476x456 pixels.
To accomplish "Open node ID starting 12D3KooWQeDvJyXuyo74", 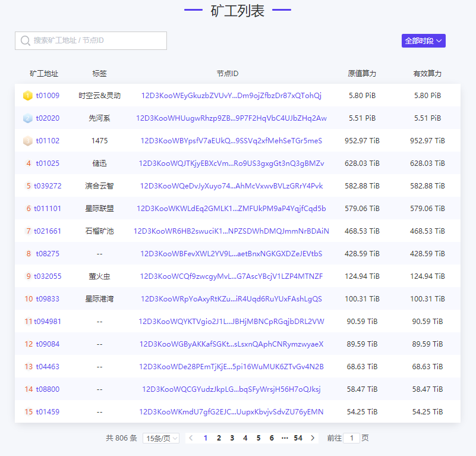I will [x=231, y=186].
